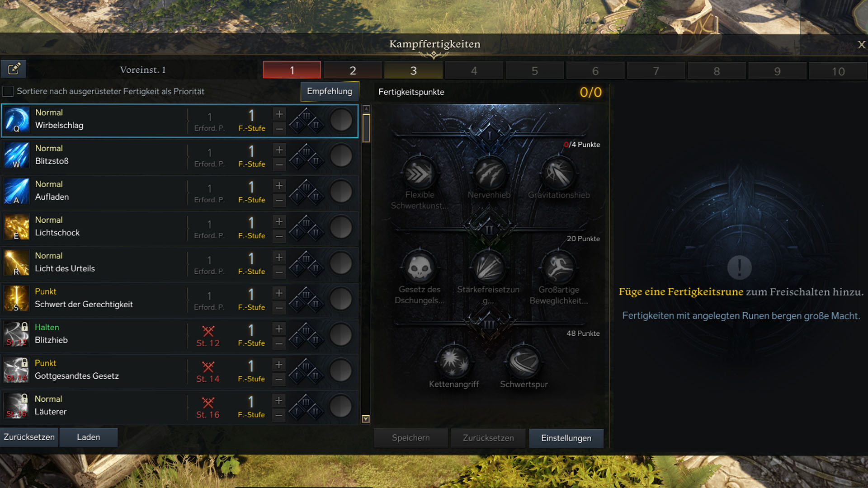Image resolution: width=868 pixels, height=488 pixels.
Task: Decrease Aufladen skill level with minus
Action: point(279,201)
